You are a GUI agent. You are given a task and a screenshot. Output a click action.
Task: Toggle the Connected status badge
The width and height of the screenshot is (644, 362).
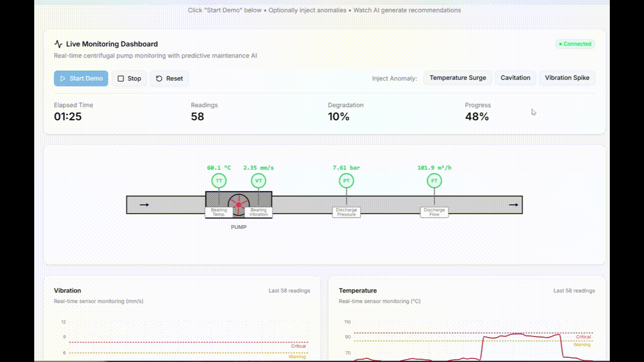click(x=575, y=44)
